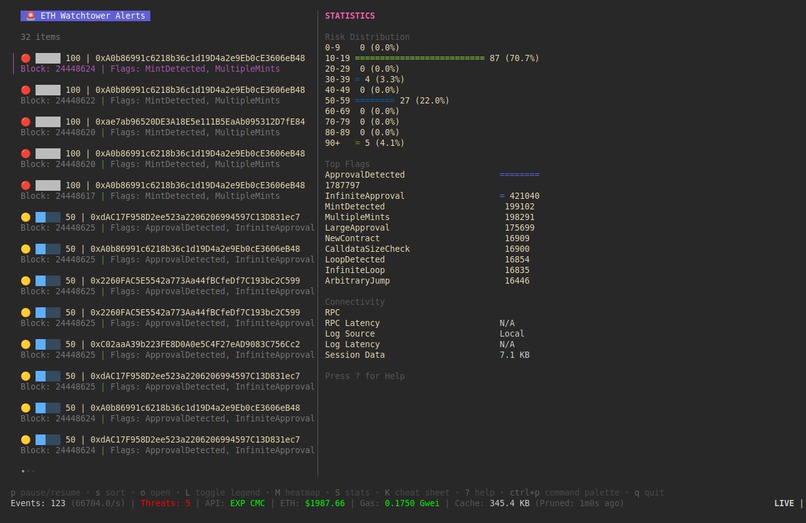
Task: Select the address 0xae7ab96520DE3A18E5e111B5EaAb095312D7fE84
Action: (x=200, y=122)
